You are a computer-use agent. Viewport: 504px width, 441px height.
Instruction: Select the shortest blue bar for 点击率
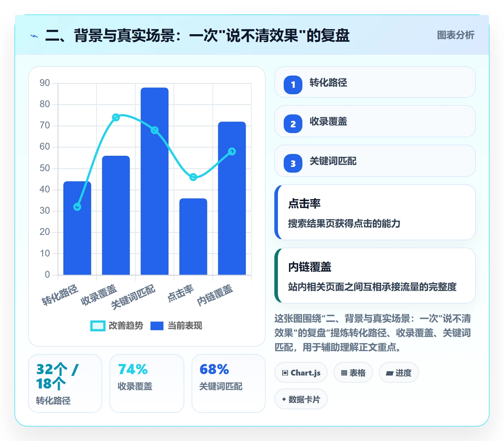click(x=193, y=237)
